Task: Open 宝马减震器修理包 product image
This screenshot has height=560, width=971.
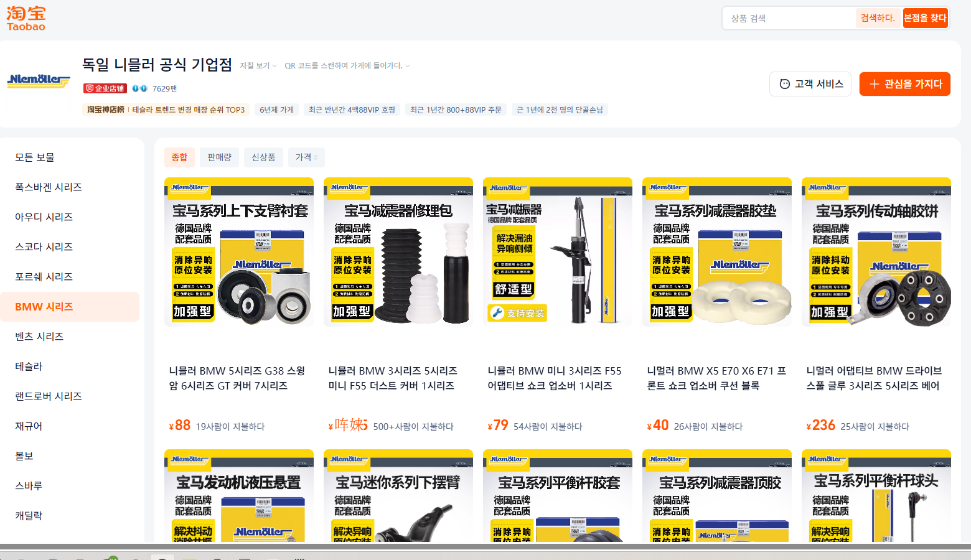Action: pyautogui.click(x=398, y=252)
